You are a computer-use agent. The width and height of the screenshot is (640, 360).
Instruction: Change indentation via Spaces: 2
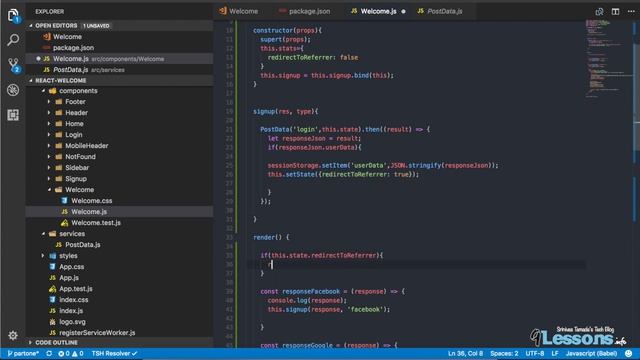[504, 353]
